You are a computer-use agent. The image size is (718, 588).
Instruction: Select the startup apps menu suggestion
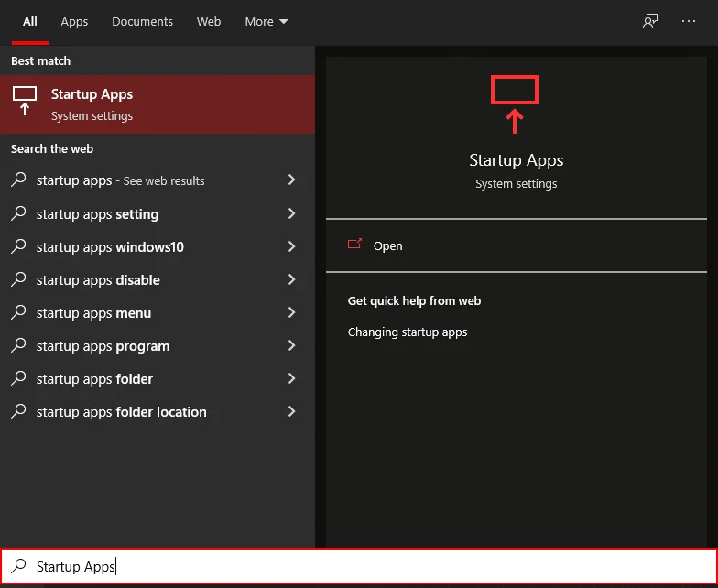[x=93, y=313]
